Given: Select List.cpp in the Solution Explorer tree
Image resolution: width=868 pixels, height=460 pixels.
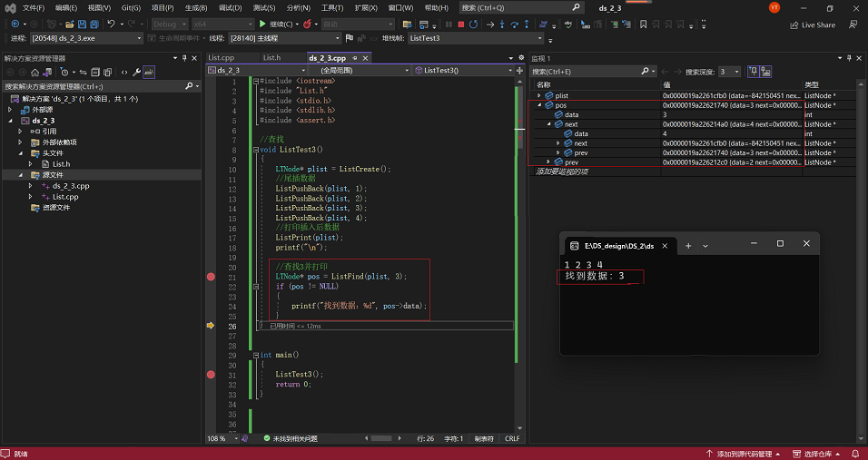Looking at the screenshot, I should tap(65, 197).
